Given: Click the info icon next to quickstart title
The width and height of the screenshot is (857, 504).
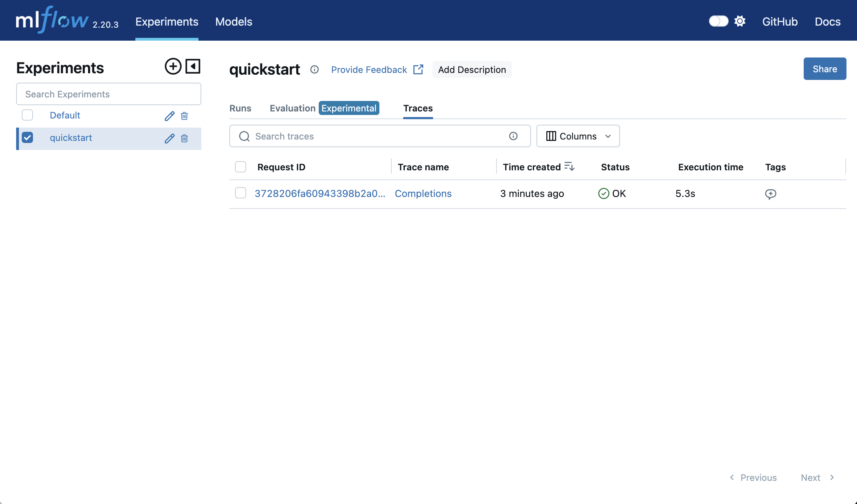Looking at the screenshot, I should [x=315, y=69].
